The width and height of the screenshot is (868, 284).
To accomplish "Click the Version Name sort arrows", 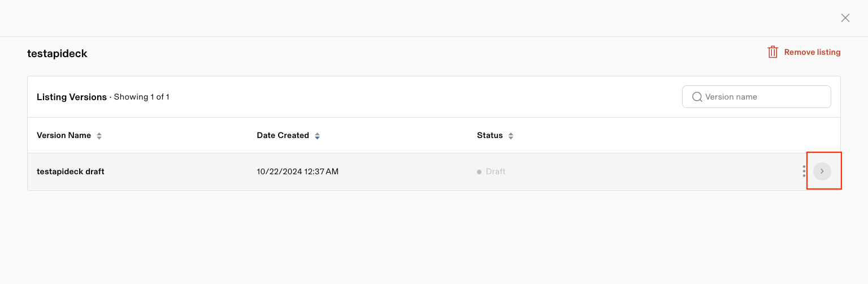I will tap(99, 136).
